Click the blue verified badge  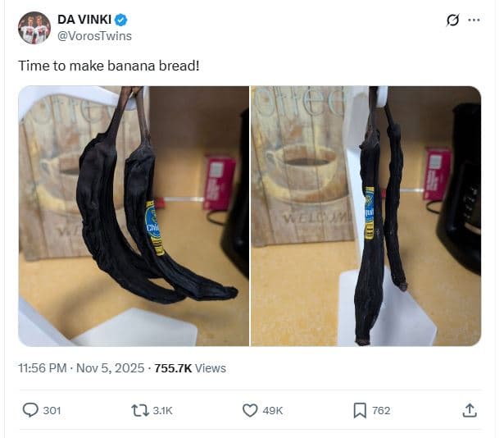120,20
